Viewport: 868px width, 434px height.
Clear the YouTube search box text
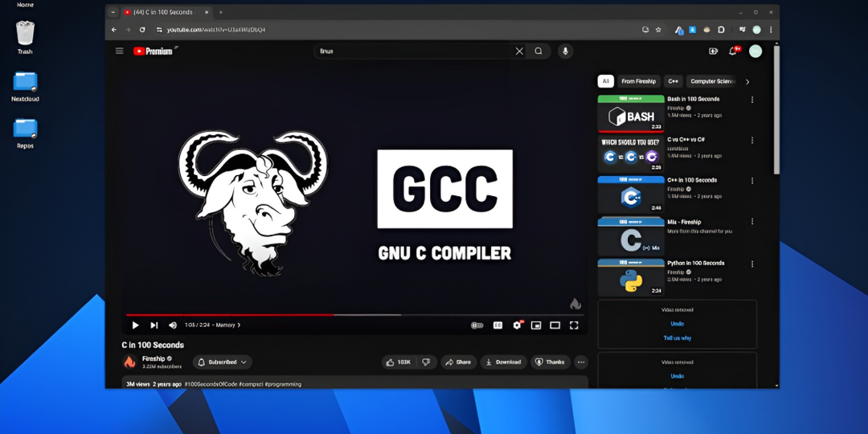519,51
